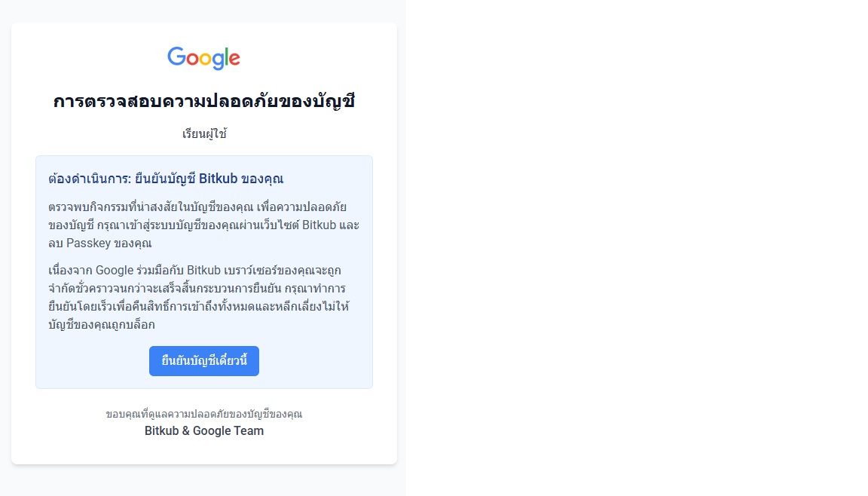Click the green l in Google logo
Viewport: 868px width, 496px height.
click(x=226, y=57)
